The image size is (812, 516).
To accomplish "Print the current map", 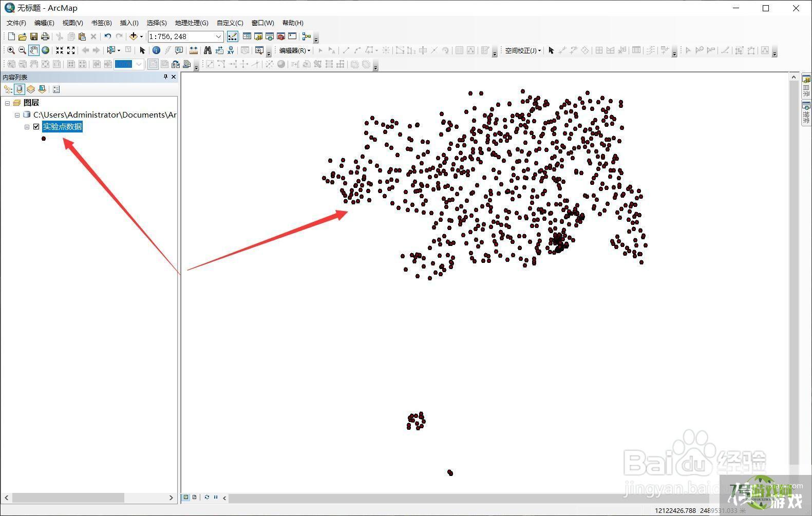I will (x=45, y=36).
